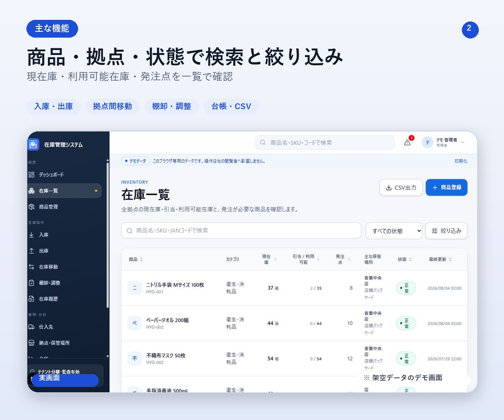The height and width of the screenshot is (420, 504).
Task: Click product name ニトリル手袋 Mサイズ 100枚
Action: point(175,285)
